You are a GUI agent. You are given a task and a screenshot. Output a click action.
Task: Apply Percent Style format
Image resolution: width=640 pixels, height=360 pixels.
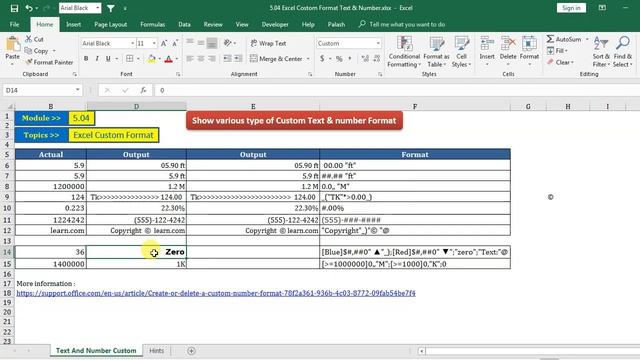point(339,59)
